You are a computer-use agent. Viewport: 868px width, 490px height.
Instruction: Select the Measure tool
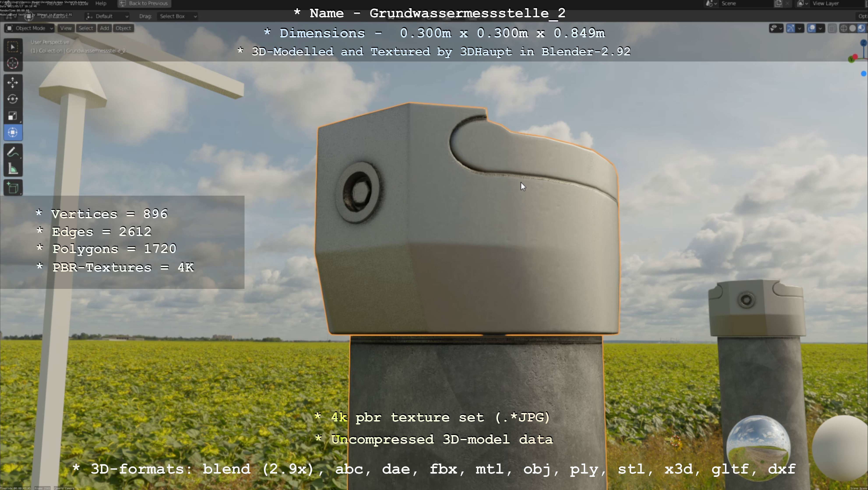tap(13, 169)
